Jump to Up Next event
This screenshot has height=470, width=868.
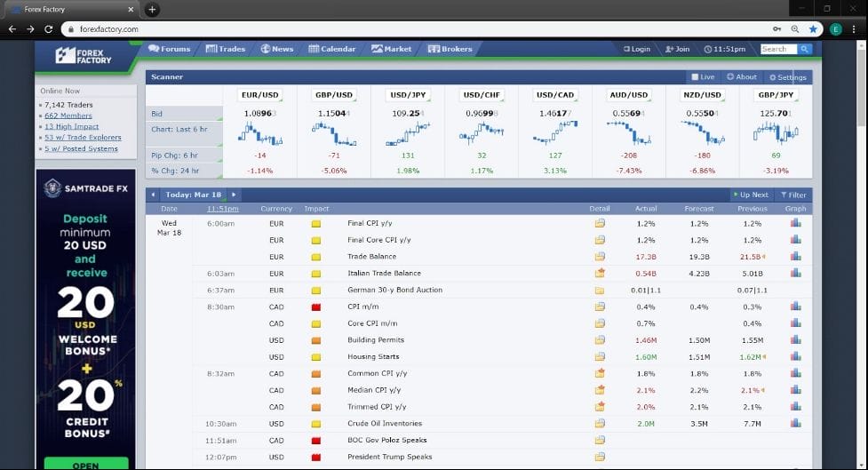tap(750, 195)
